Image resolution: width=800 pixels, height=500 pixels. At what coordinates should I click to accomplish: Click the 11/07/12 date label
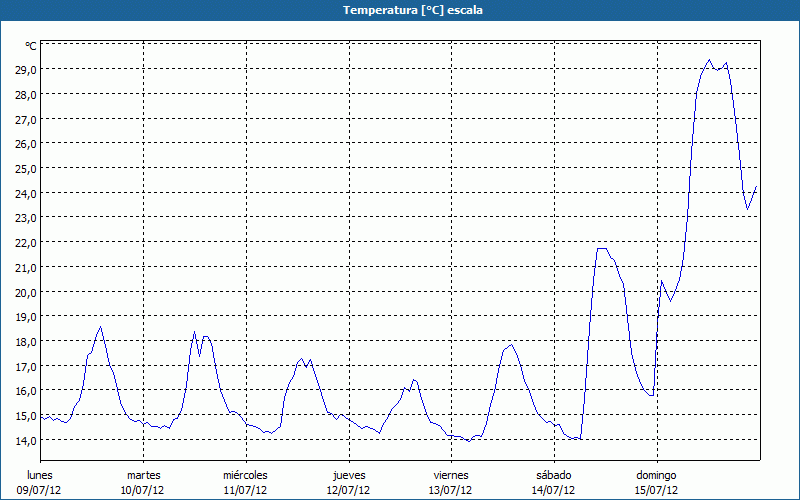(x=245, y=491)
